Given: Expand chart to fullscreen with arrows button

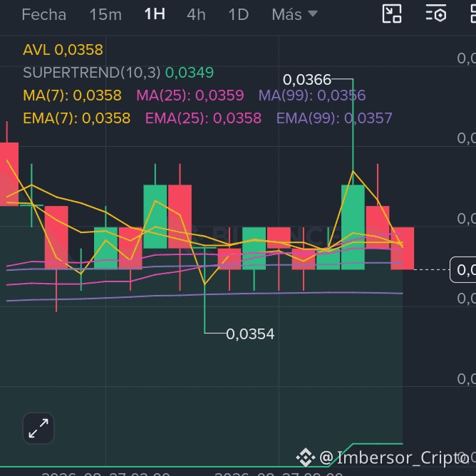Looking at the screenshot, I should (x=38, y=428).
